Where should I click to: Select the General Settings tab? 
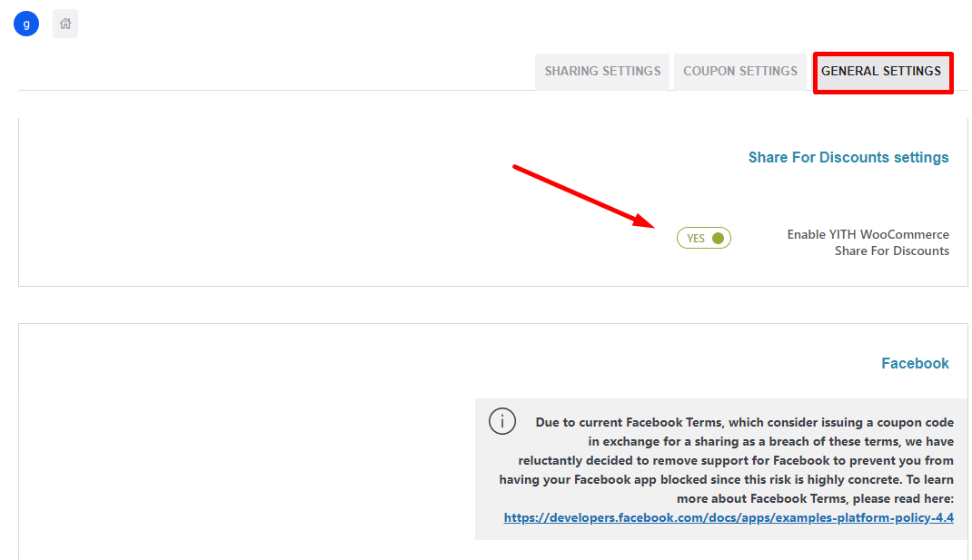pyautogui.click(x=881, y=71)
